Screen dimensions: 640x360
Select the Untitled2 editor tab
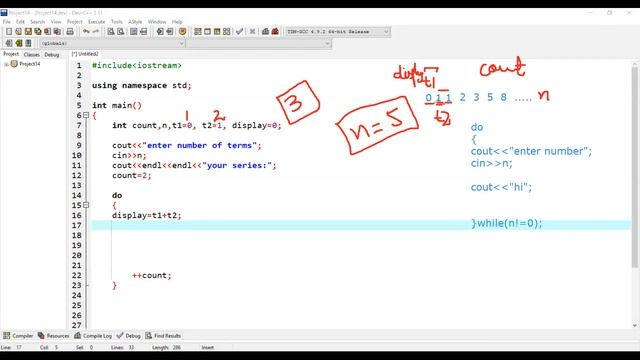click(85, 54)
